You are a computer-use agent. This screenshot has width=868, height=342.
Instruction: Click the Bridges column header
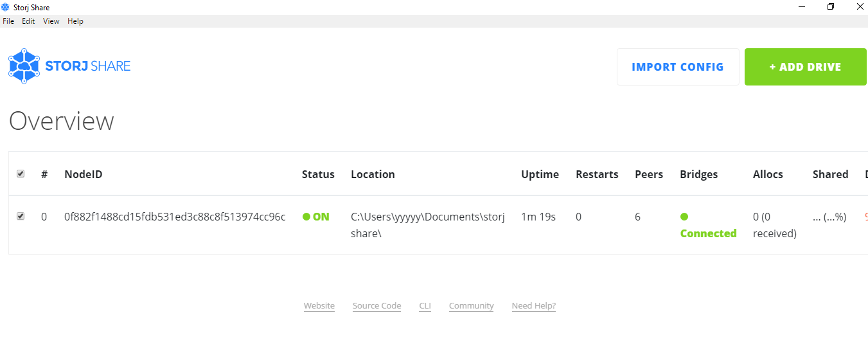(699, 174)
